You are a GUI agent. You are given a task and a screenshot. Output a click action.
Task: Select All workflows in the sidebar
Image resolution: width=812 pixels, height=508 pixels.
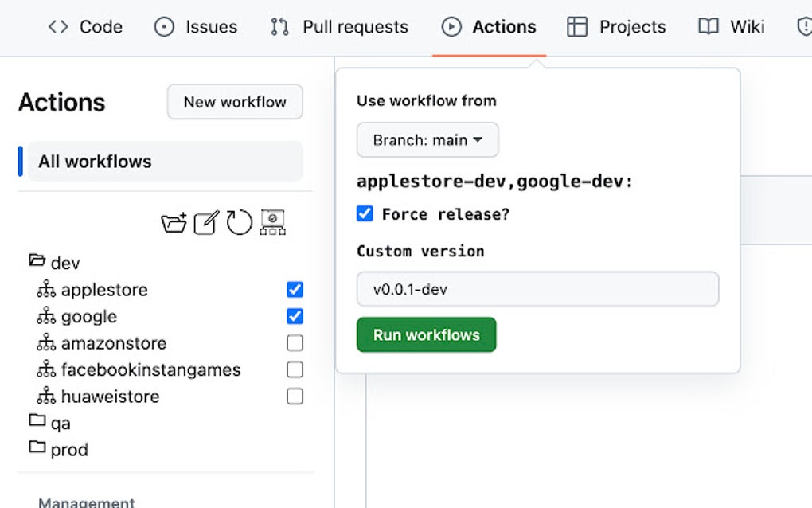[165, 161]
